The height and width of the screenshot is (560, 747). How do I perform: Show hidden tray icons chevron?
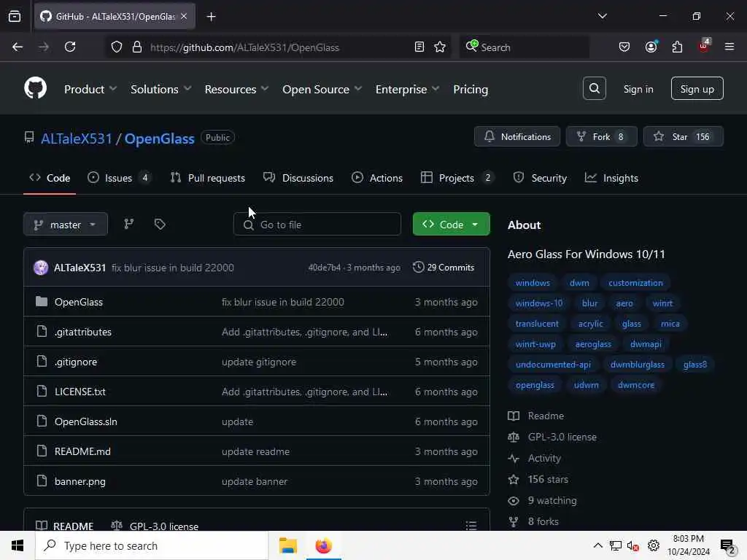[598, 545]
